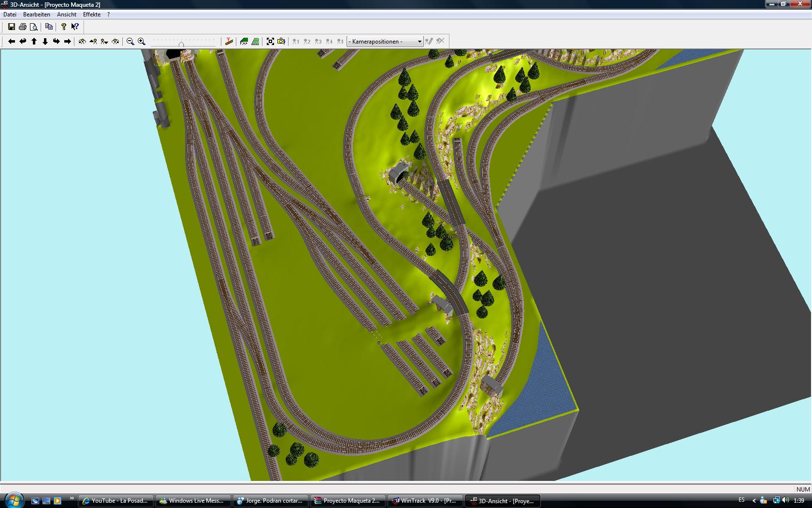The width and height of the screenshot is (812, 508).
Task: Click the zoom slider thumb
Action: pyautogui.click(x=181, y=44)
